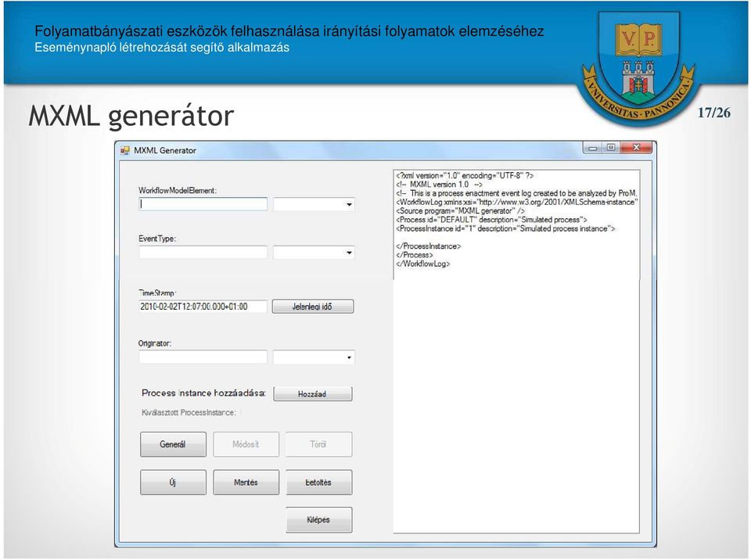Image resolution: width=751 pixels, height=560 pixels.
Task: Open the WorkflowModelElement dropdown list
Action: click(x=349, y=205)
